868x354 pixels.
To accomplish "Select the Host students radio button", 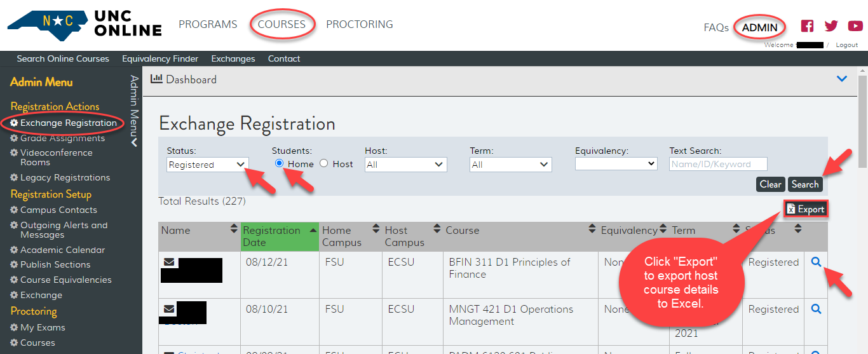I will [323, 163].
